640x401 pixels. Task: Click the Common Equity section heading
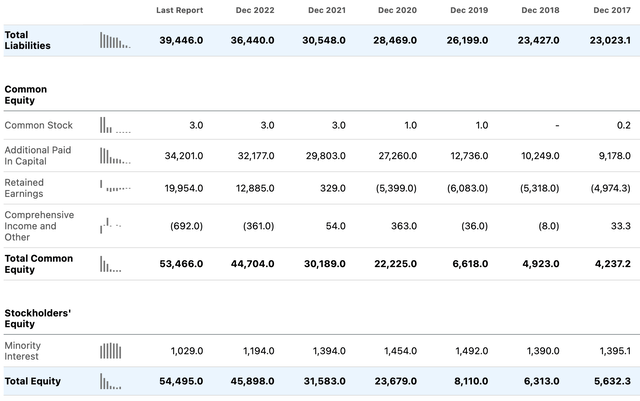click(x=26, y=95)
